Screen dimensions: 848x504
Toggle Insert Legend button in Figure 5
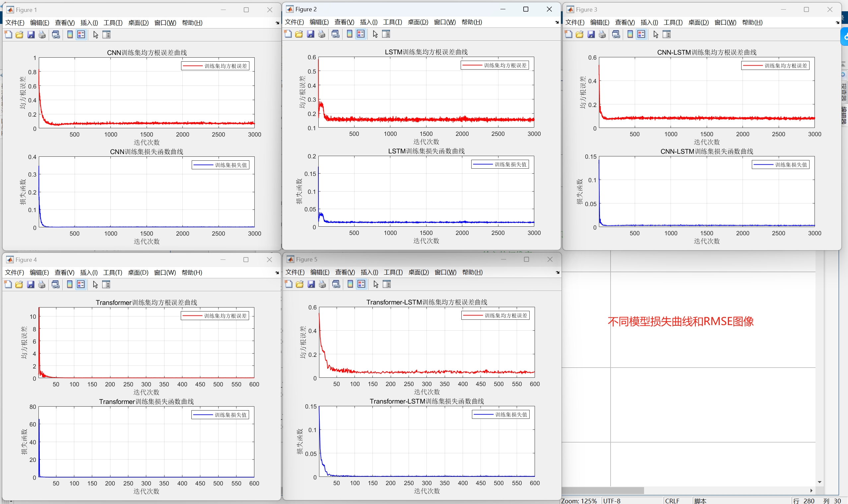coord(361,284)
